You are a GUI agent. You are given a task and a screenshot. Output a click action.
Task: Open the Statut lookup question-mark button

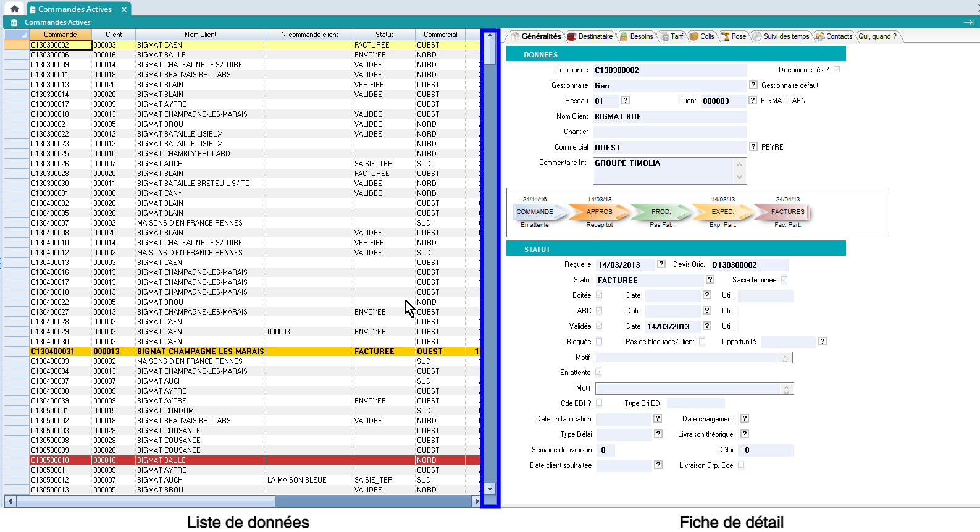pyautogui.click(x=710, y=280)
